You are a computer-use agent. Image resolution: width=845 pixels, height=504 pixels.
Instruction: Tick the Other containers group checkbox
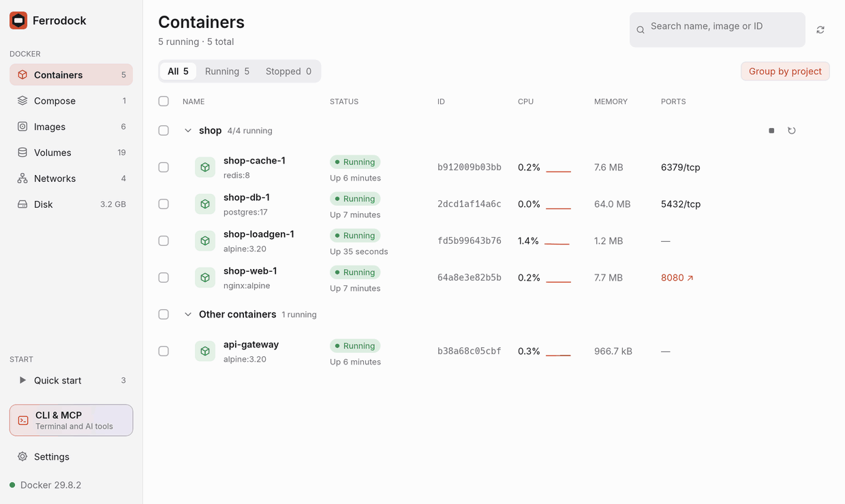click(x=164, y=314)
